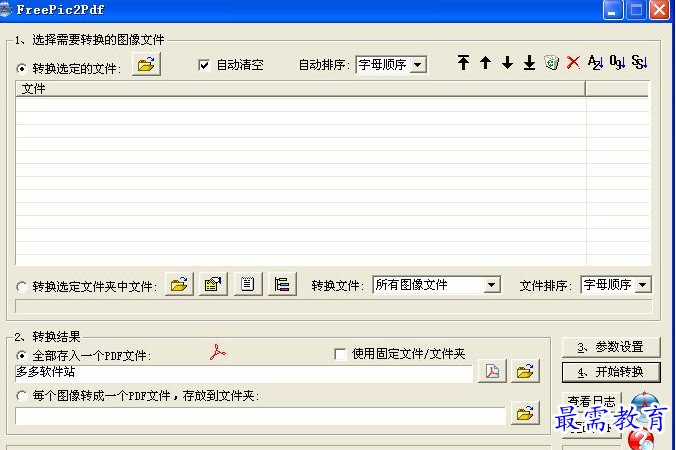Select 每个图像转成一个PDF文件 radio option
Viewport: 676px width, 450px height.
[x=21, y=395]
